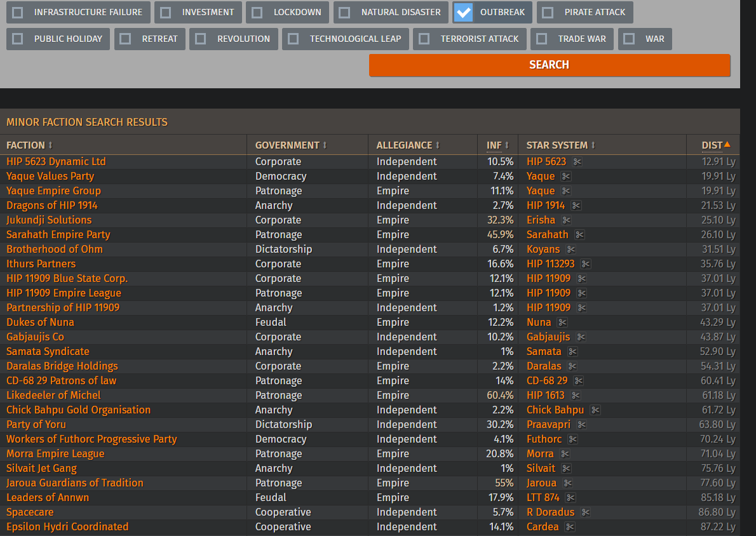Image resolution: width=756 pixels, height=536 pixels.
Task: Check the Natural Disaster option
Action: (344, 13)
